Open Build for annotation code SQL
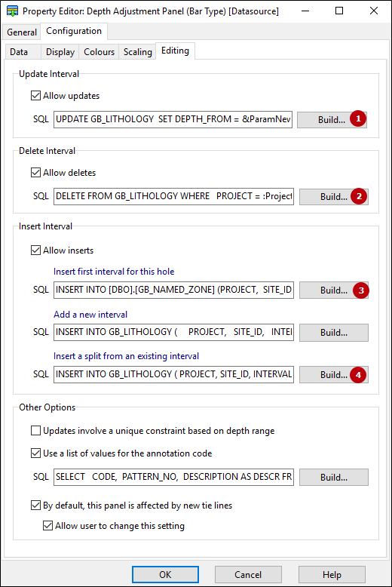 point(334,478)
